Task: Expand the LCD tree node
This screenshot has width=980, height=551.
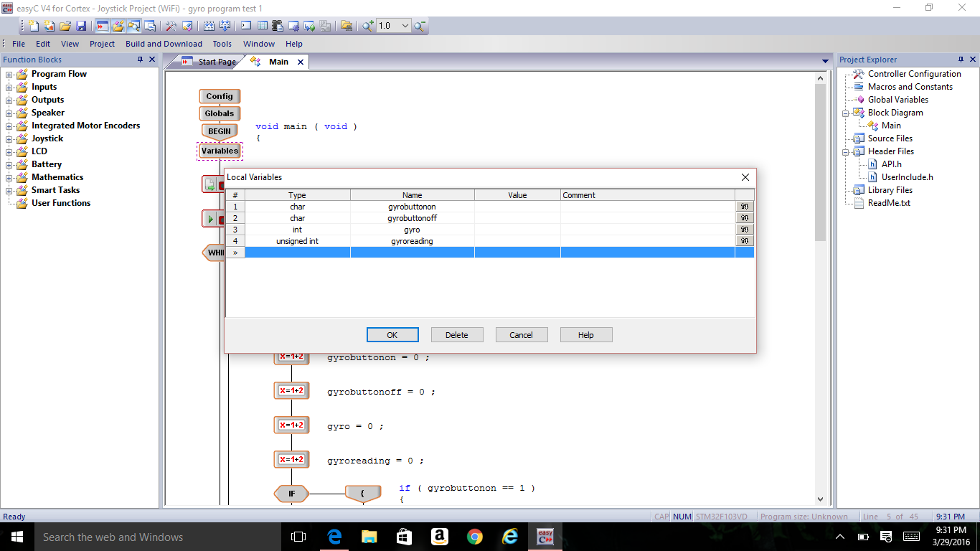Action: point(9,151)
